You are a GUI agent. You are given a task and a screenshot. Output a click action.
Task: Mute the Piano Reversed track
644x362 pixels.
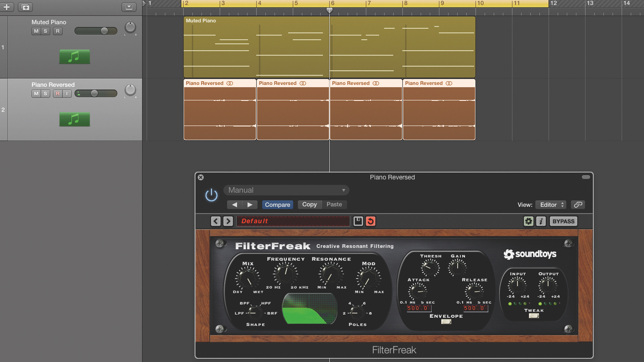(36, 94)
